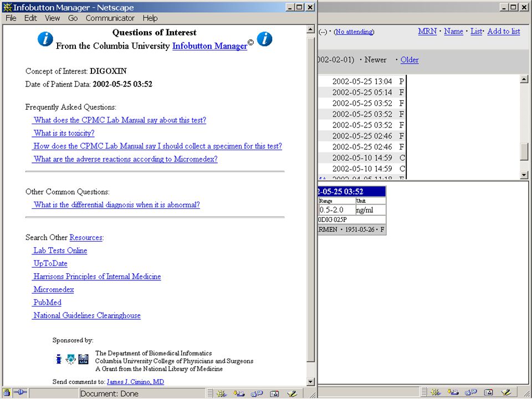Image resolution: width=532 pixels, height=399 pixels.
Task: Click the results list scrollbar thumb in right window
Action: click(x=524, y=151)
